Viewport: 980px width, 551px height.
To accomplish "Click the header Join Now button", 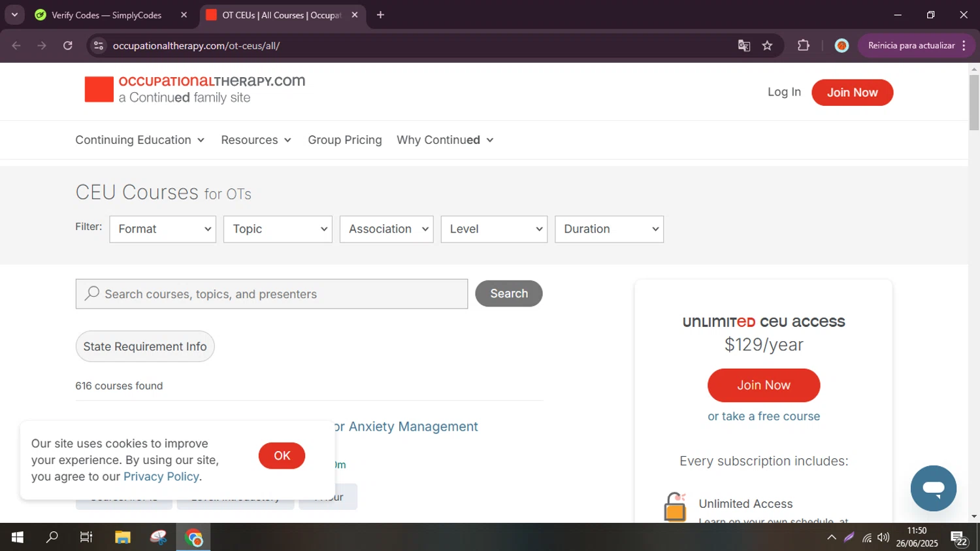I will pos(852,92).
